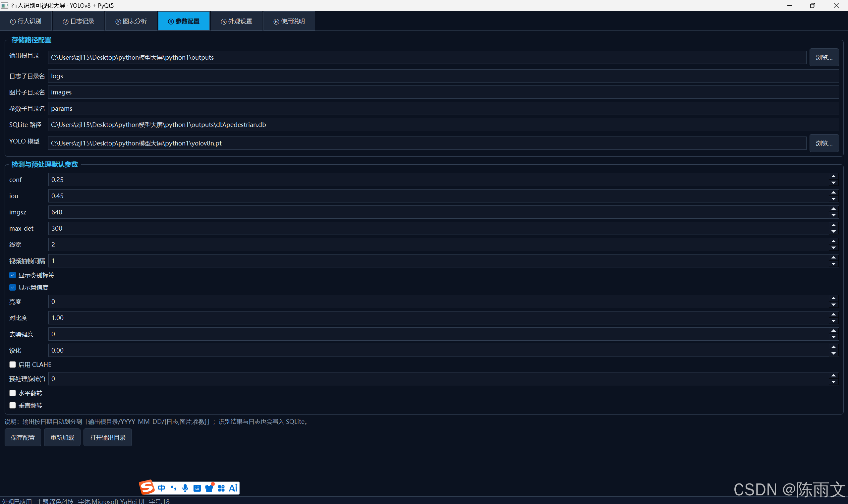Select the ④ 参数配置 tab
The width and height of the screenshot is (848, 504).
(x=184, y=21)
